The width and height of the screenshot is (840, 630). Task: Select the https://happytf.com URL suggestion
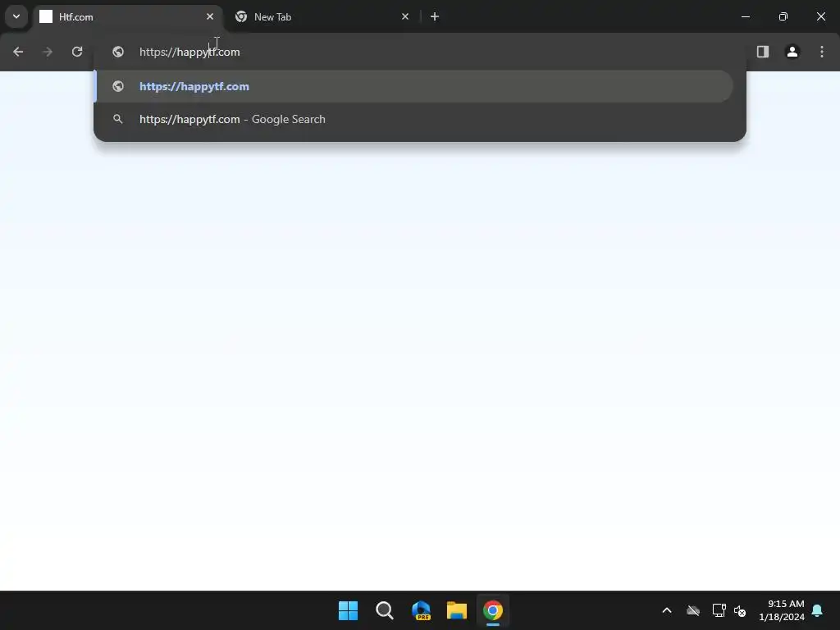click(413, 86)
